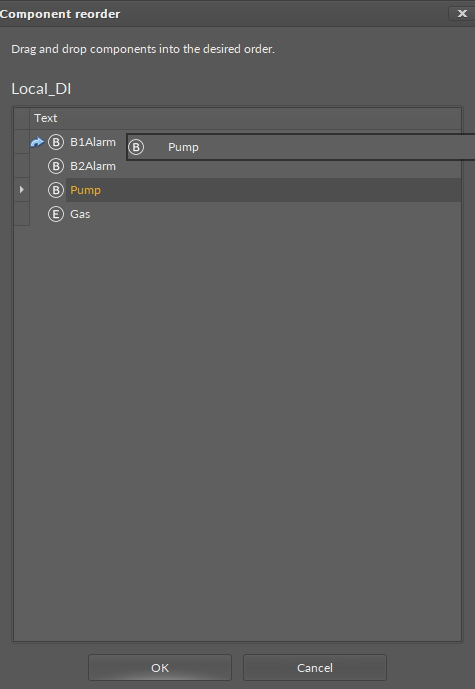Close the Component reorder window
The width and height of the screenshot is (475, 689).
(x=461, y=14)
